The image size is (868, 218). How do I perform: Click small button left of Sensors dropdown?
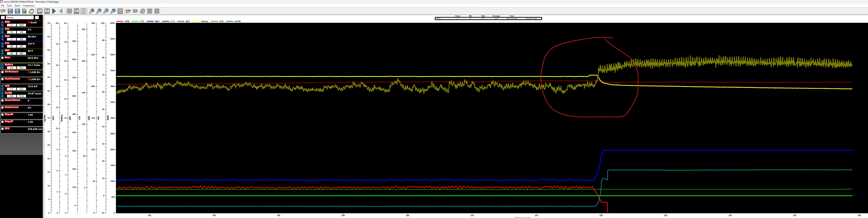(3, 17)
